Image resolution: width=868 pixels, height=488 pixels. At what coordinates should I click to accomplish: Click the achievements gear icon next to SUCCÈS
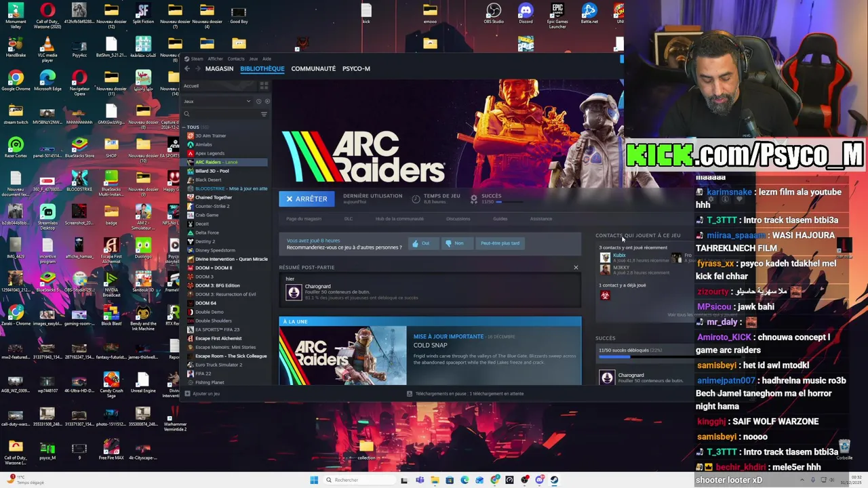pyautogui.click(x=474, y=199)
